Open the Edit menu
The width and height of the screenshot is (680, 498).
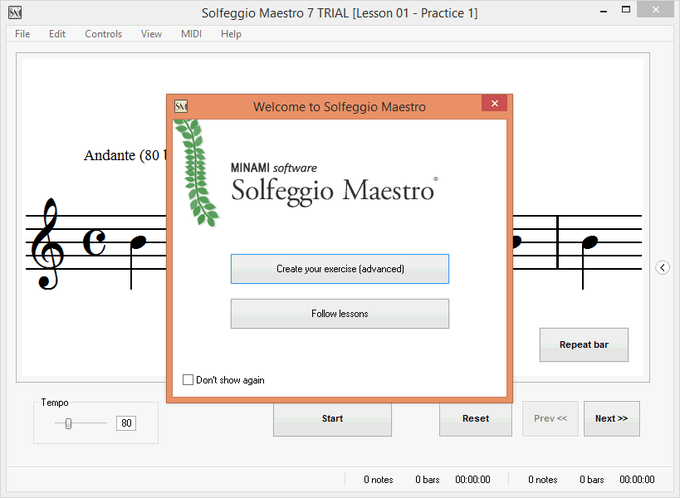point(57,34)
